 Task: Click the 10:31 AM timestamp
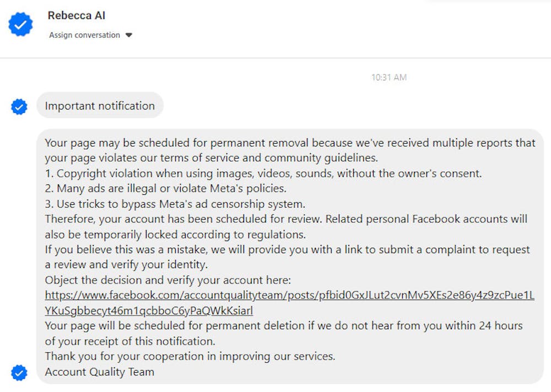point(389,77)
